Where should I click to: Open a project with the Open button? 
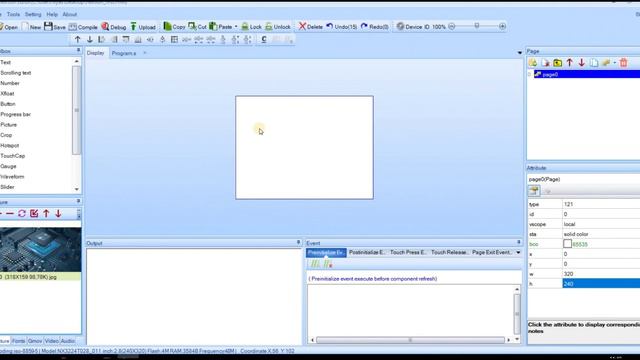8,27
